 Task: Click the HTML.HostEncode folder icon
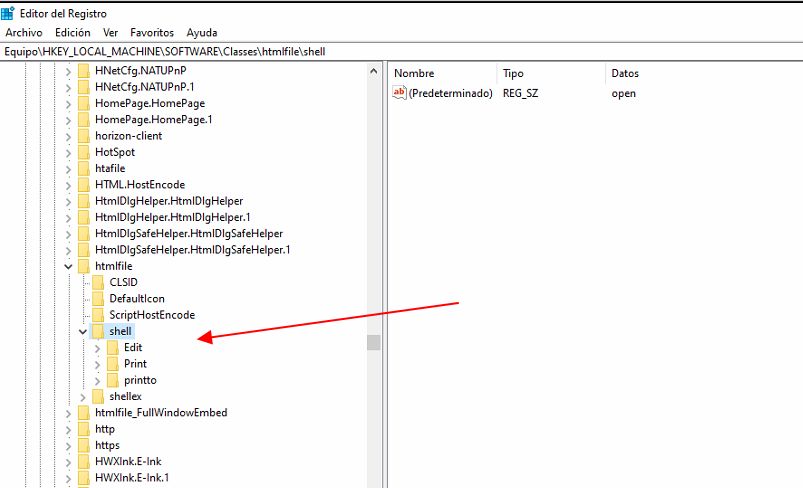click(x=83, y=185)
